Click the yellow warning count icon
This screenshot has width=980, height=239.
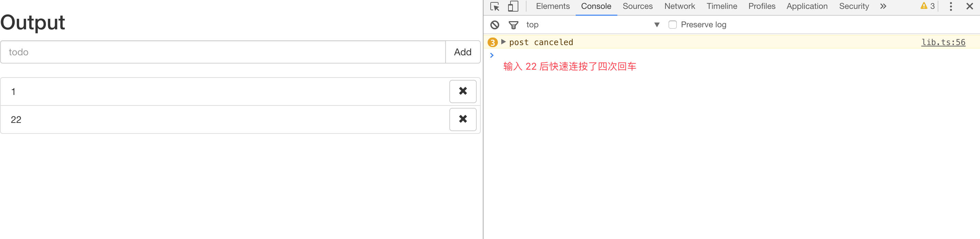click(927, 6)
